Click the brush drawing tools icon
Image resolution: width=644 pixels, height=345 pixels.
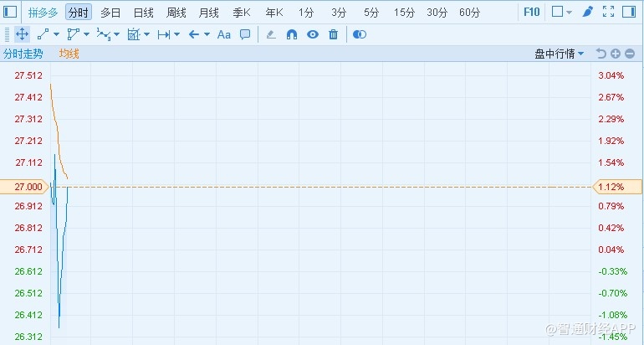tap(588, 12)
